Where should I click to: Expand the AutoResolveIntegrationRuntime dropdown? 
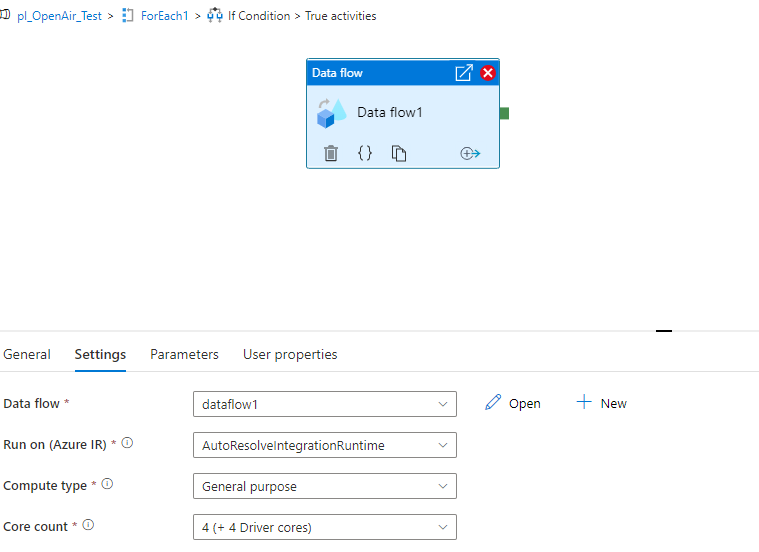[324, 445]
